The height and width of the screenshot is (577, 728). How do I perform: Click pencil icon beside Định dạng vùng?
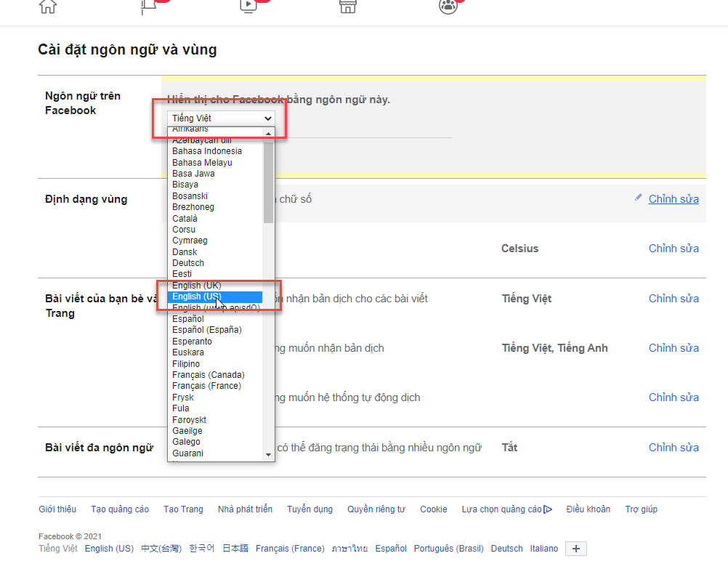point(639,198)
